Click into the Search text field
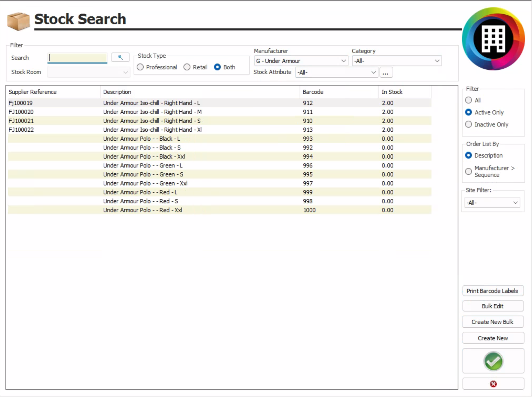Viewport: 532px width, 397px height. [77, 58]
